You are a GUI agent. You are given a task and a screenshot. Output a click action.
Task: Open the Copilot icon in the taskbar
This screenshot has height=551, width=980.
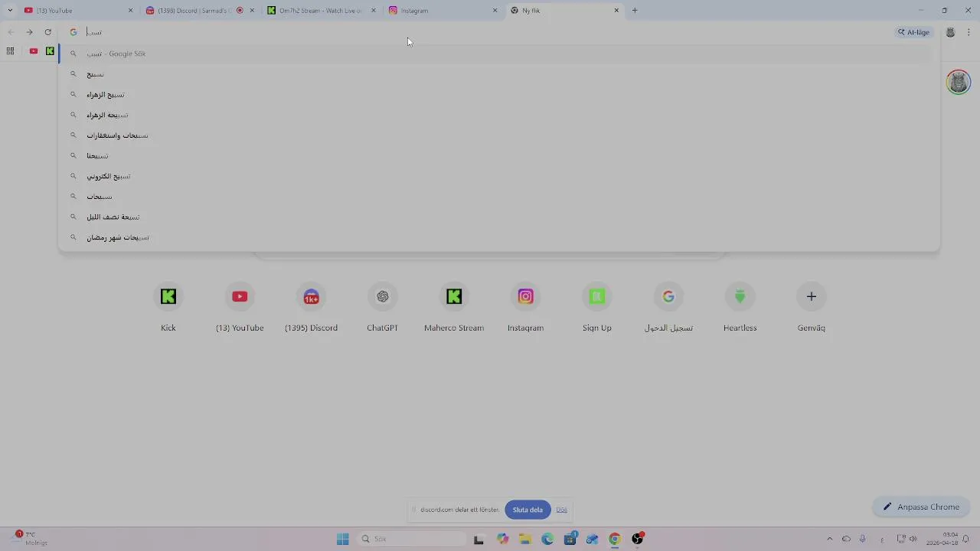(503, 540)
